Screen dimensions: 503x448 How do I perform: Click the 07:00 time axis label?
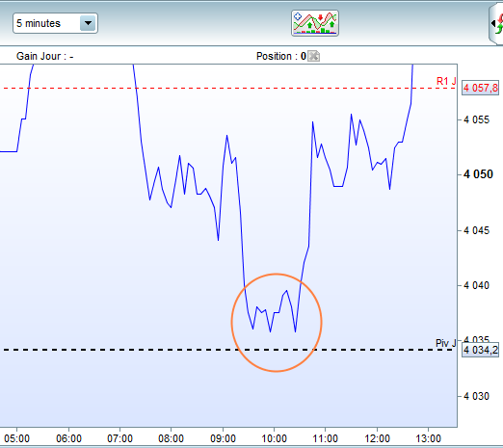[x=119, y=438]
